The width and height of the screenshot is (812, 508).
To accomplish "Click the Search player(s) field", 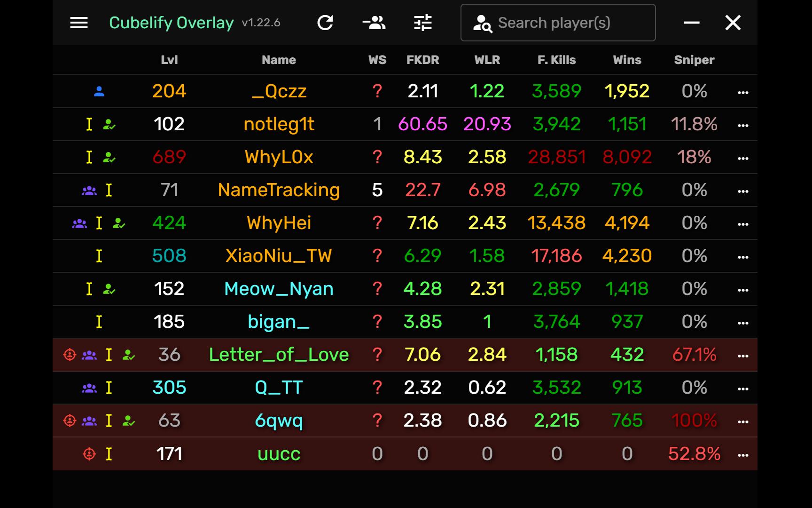I will [558, 23].
